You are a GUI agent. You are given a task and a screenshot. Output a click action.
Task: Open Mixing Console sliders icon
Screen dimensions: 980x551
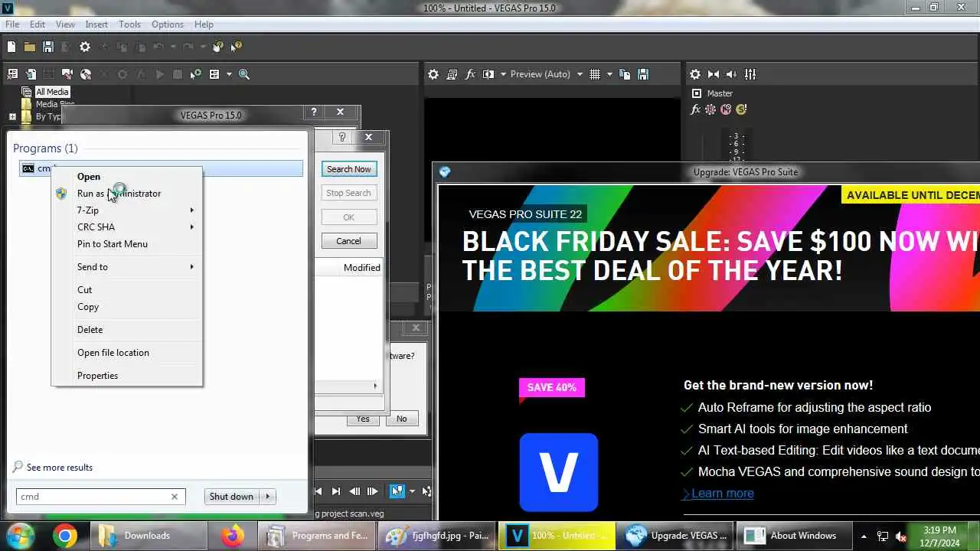750,74
